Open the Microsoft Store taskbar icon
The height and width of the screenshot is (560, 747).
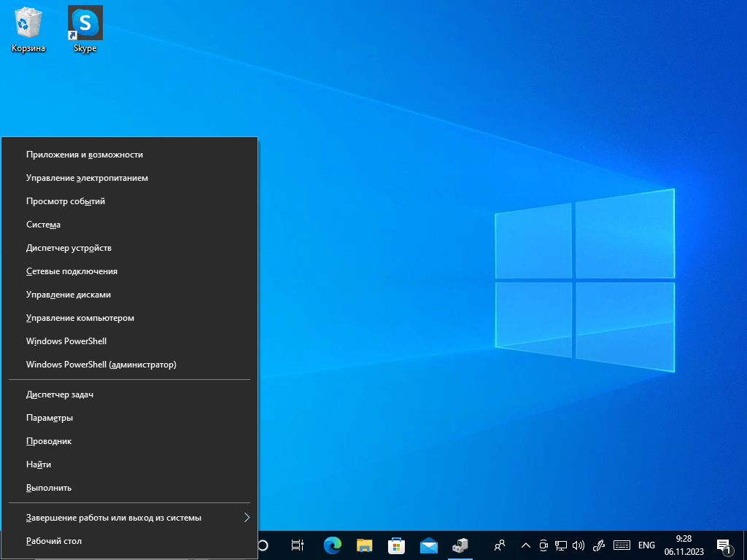(x=396, y=545)
